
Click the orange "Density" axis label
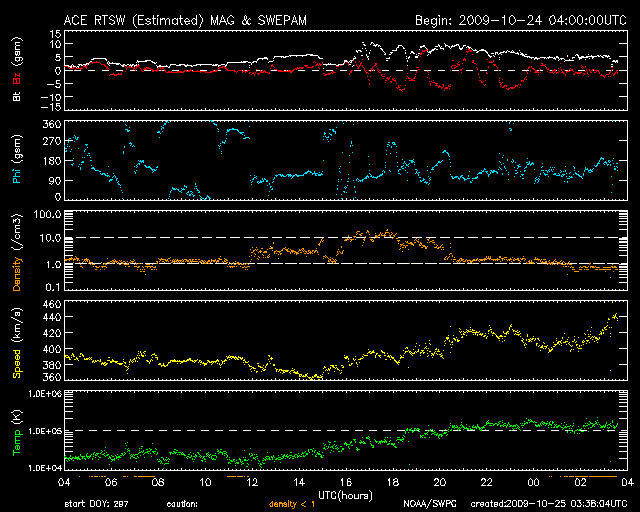[17, 274]
